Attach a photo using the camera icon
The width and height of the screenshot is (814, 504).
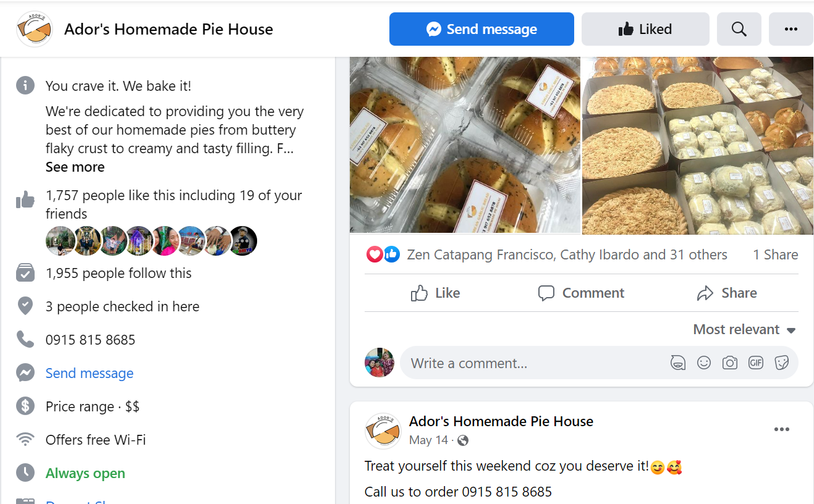coord(730,363)
